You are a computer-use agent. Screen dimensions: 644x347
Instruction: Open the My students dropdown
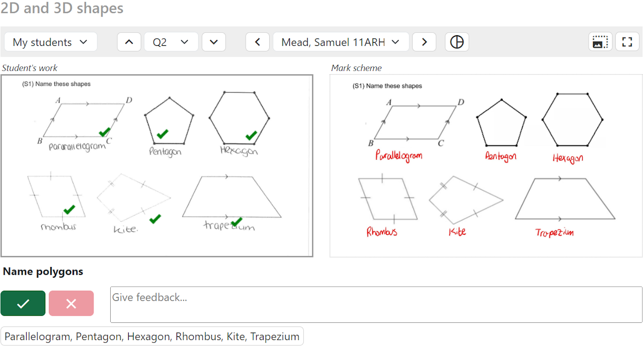[x=50, y=42]
